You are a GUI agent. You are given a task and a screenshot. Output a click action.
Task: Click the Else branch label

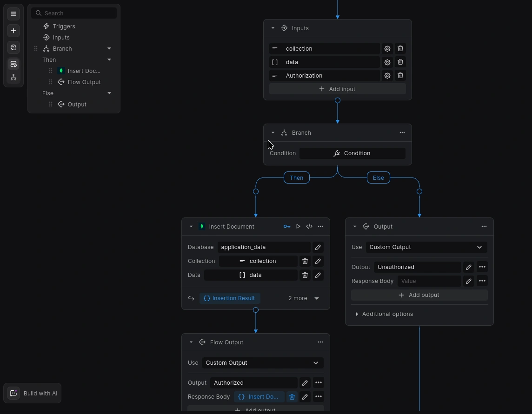pos(378,177)
